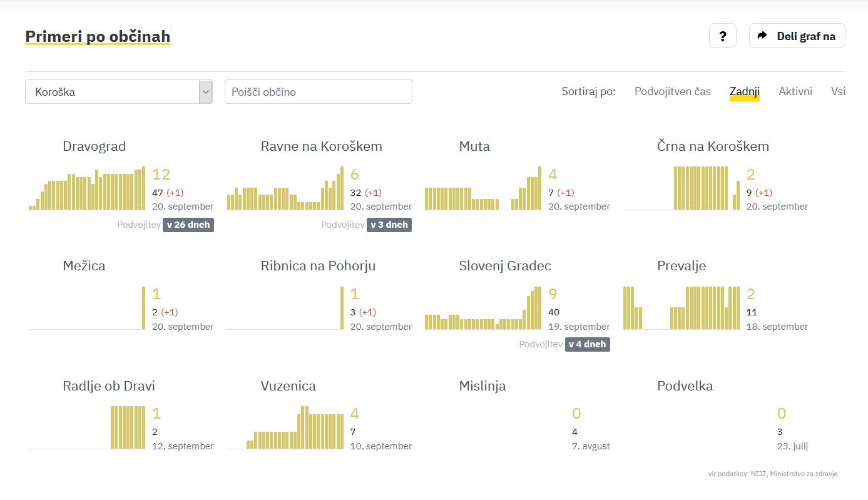868x500 pixels.
Task: Click the Poišči občino search field
Action: click(x=318, y=91)
